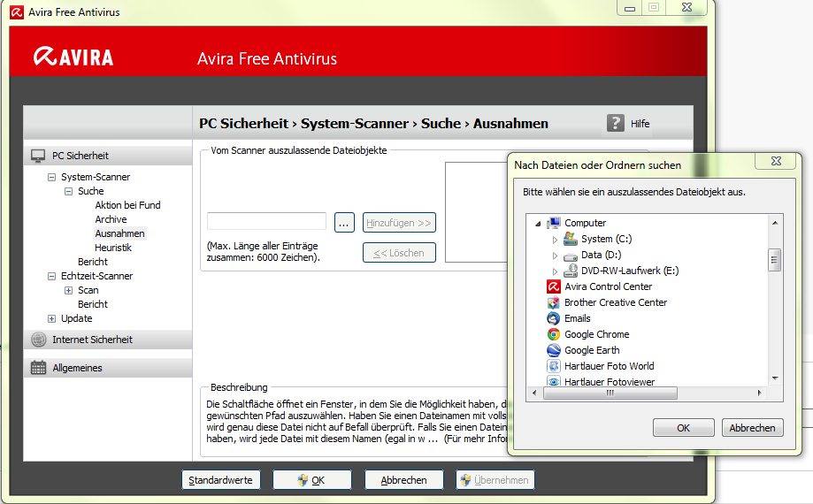813x504 pixels.
Task: Click Abbrechen in the browse dialog
Action: pos(752,428)
